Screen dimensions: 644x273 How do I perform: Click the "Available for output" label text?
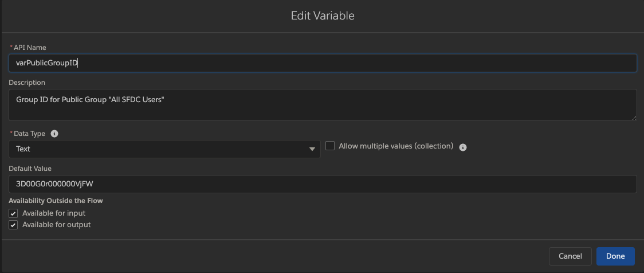coord(56,225)
